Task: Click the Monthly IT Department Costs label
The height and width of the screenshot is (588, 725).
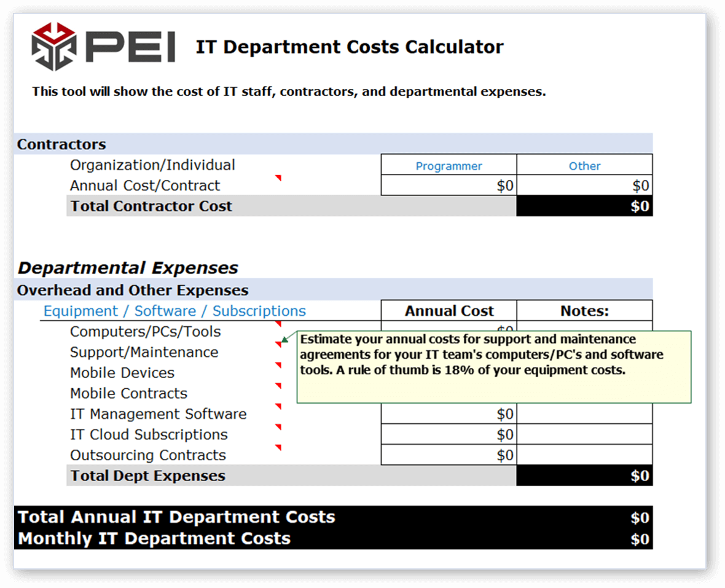Action: pyautogui.click(x=154, y=538)
